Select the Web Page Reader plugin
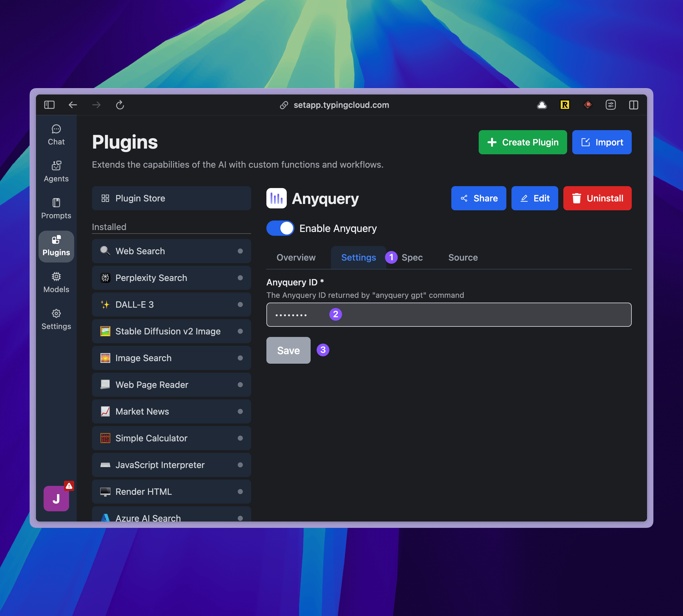 click(x=171, y=385)
